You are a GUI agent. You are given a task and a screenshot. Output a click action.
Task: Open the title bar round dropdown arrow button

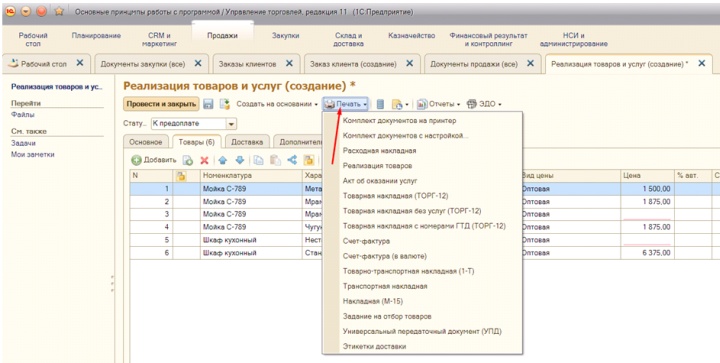coord(25,11)
